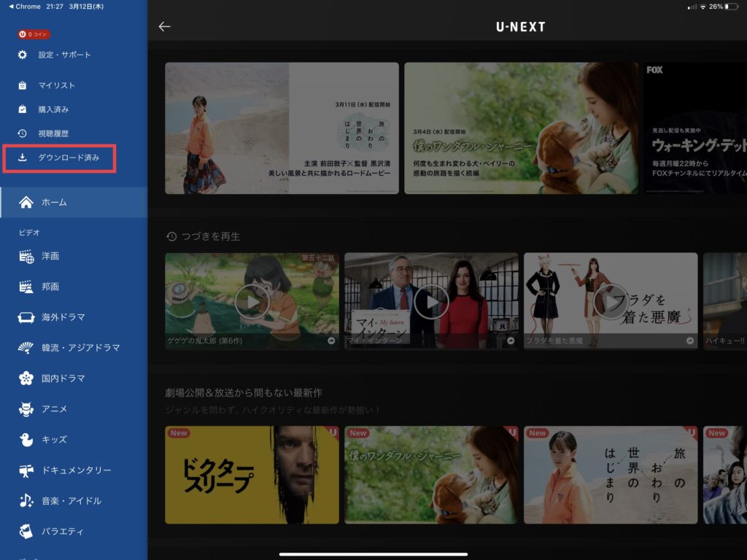Tap the 0 コイン coin badge

click(34, 34)
